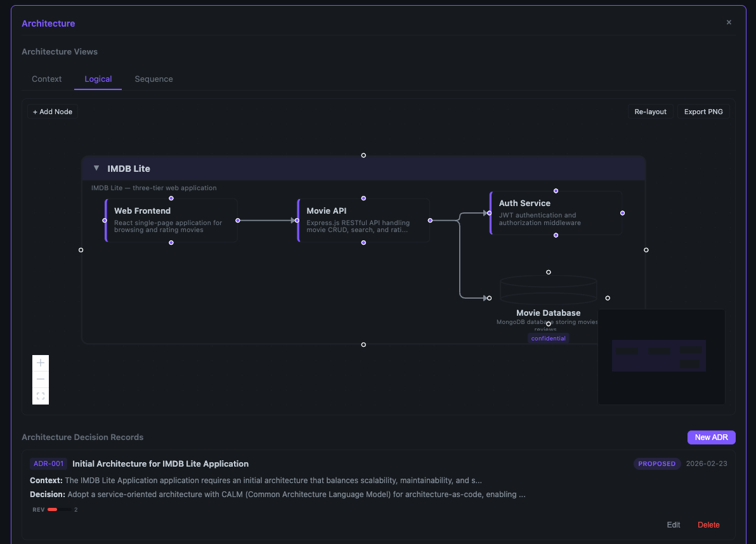Switch to the Context tab
756x544 pixels.
point(46,79)
